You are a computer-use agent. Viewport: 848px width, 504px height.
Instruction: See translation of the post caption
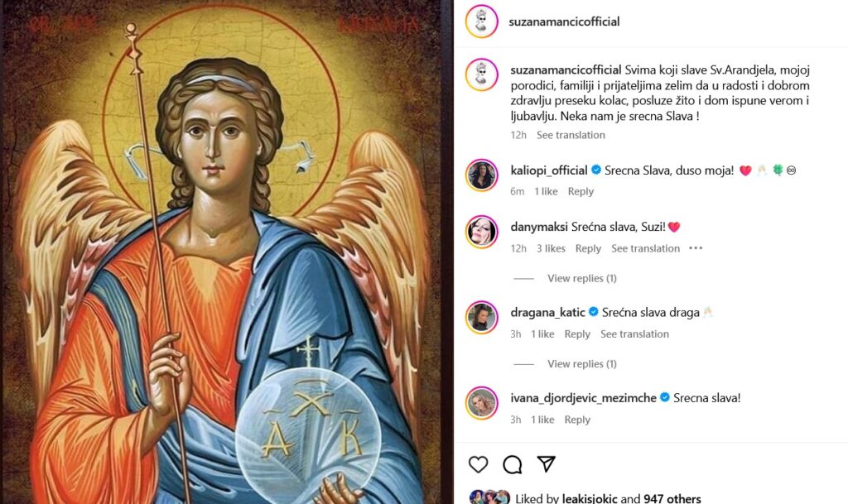coord(571,135)
